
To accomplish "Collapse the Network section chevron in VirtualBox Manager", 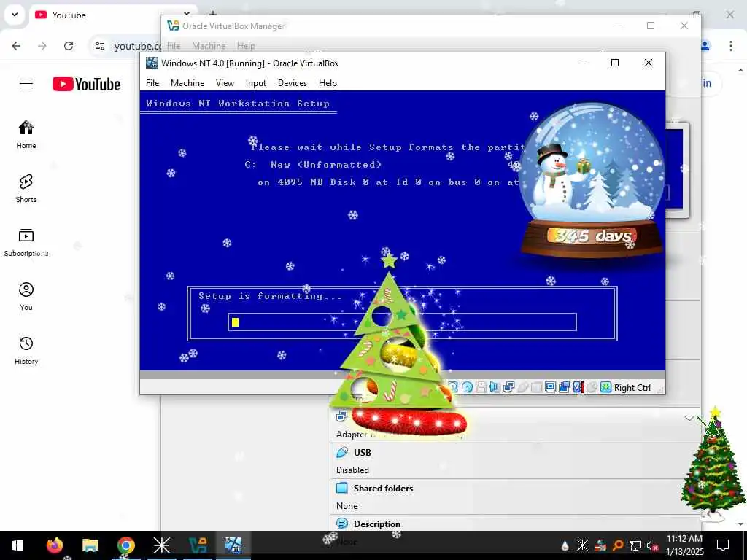I will 689,418.
